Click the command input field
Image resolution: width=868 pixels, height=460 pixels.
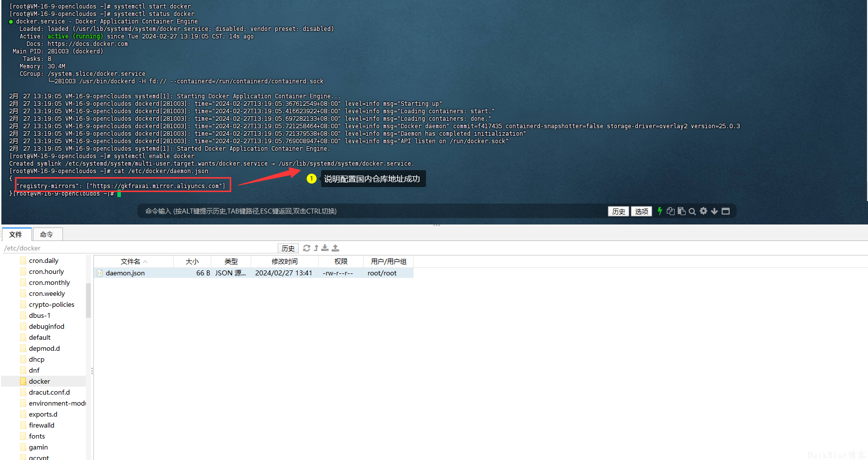(x=372, y=211)
